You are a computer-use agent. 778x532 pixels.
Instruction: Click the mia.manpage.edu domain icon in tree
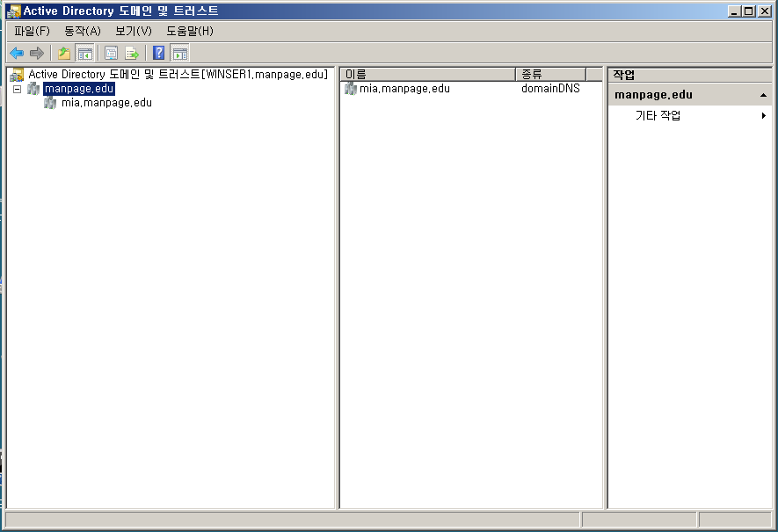[50, 103]
